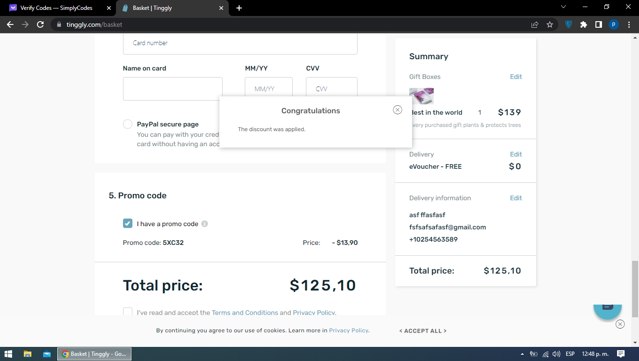Share this page via address bar icon
Screen dimensions: 639x361
click(534, 24)
